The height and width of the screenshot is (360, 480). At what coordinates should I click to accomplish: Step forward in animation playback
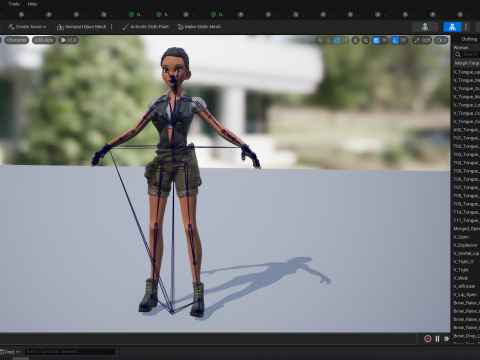447,339
